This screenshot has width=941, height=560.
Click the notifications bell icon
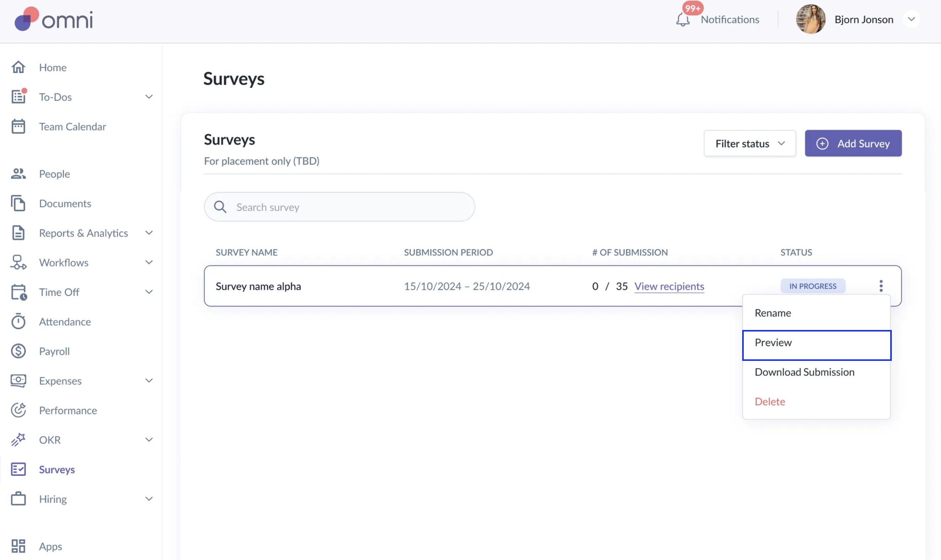[683, 19]
